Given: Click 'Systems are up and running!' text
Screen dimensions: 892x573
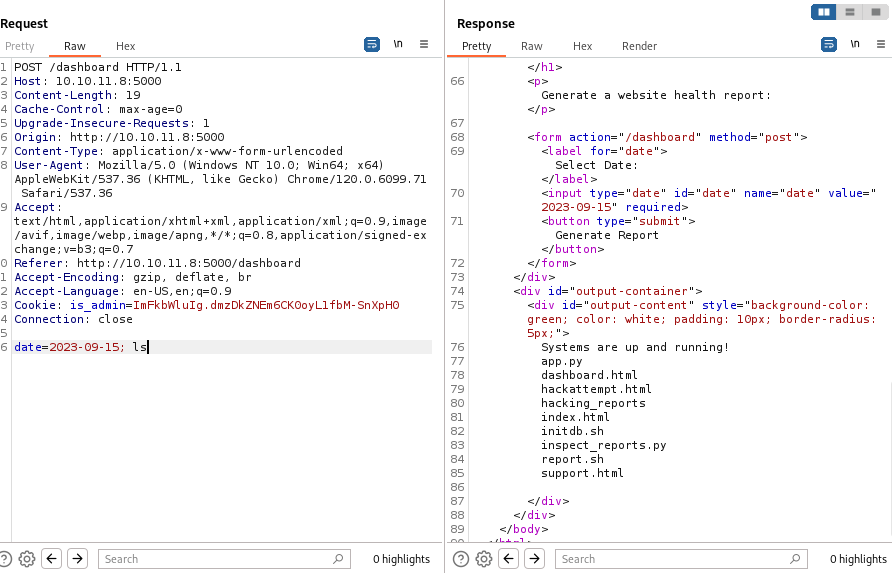Looking at the screenshot, I should (635, 347).
